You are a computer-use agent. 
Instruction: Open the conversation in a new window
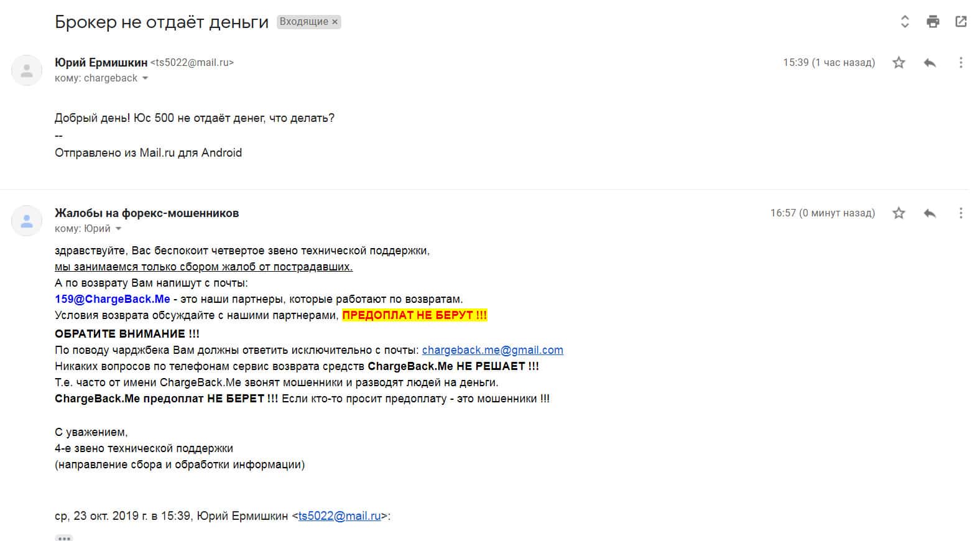[x=961, y=22]
